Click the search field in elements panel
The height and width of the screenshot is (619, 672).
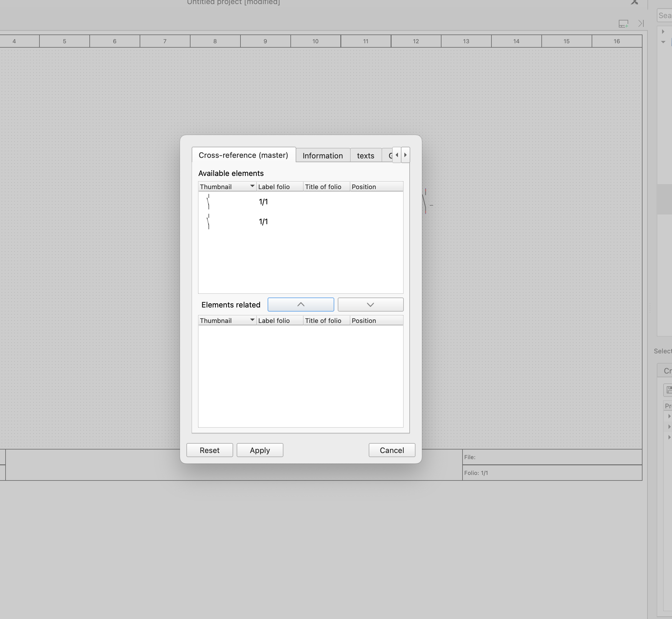click(x=665, y=15)
